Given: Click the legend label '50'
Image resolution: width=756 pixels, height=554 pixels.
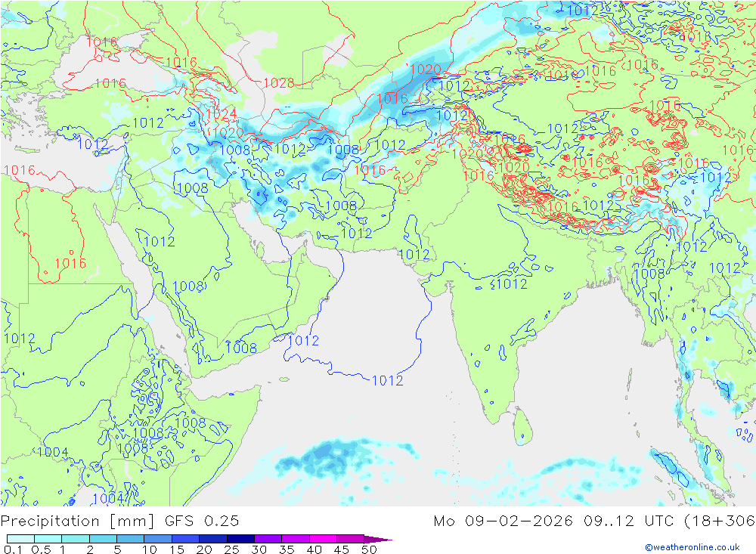Looking at the screenshot, I should click(369, 549).
